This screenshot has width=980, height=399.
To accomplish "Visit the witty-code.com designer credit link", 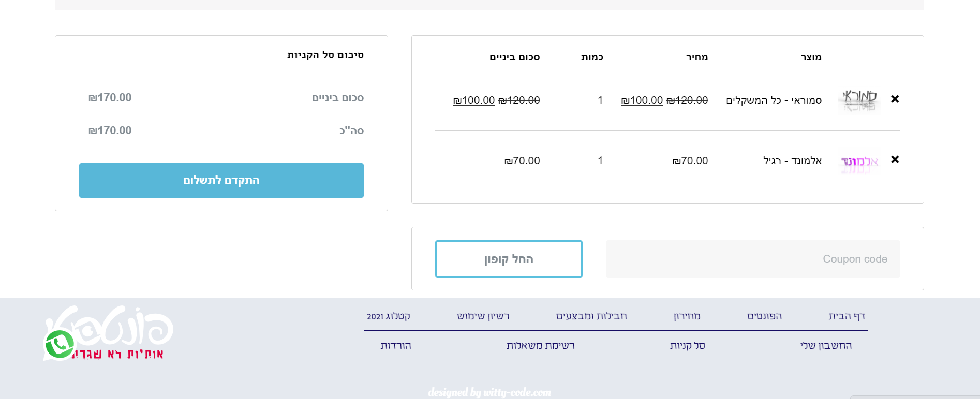I will (489, 392).
